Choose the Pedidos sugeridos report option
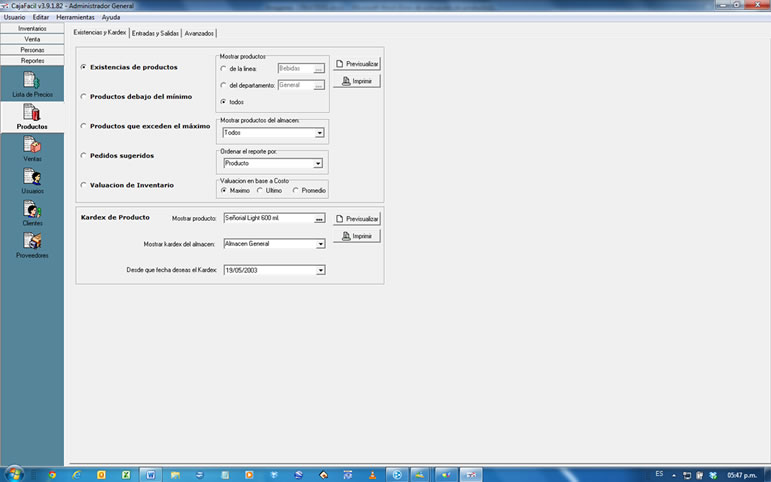Viewport: 771px width, 482px height. tap(83, 156)
